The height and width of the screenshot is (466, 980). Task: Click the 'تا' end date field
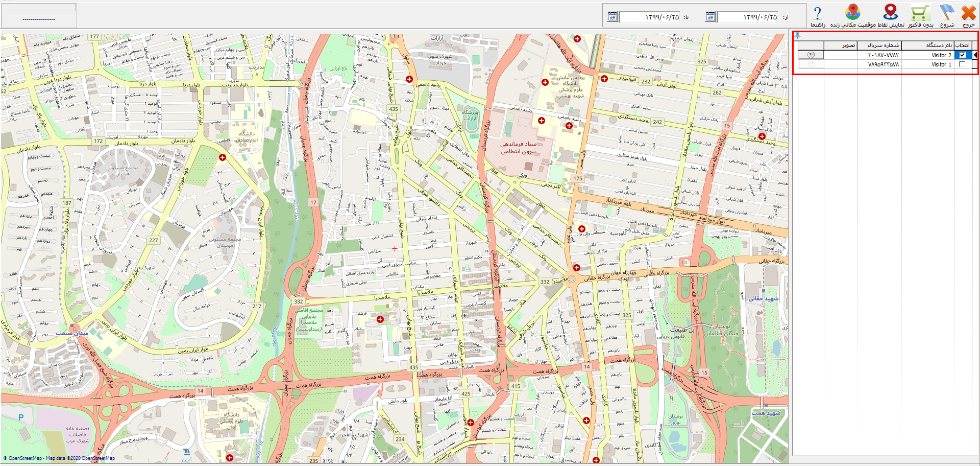649,17
